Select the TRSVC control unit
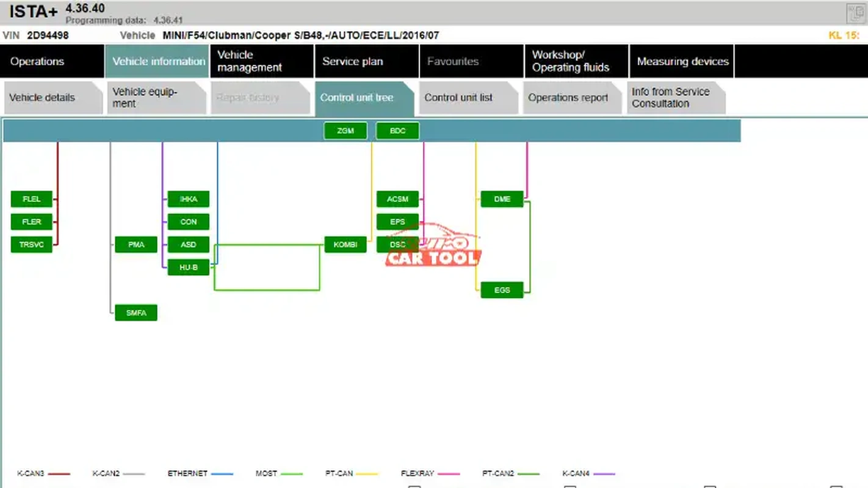Viewport: 868px width, 488px height. coord(32,245)
